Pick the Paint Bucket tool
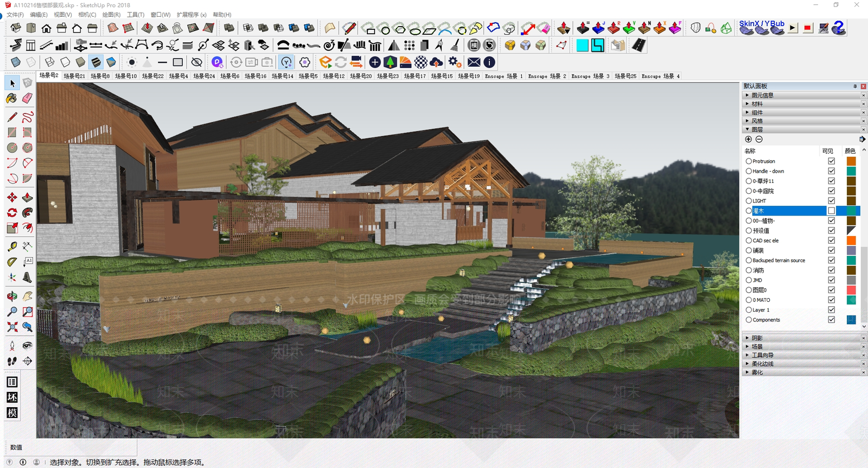The image size is (868, 468). [x=12, y=98]
